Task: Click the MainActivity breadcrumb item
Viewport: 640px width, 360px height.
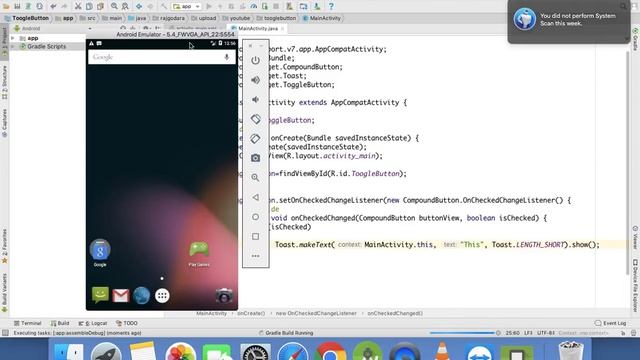Action: 322,18
